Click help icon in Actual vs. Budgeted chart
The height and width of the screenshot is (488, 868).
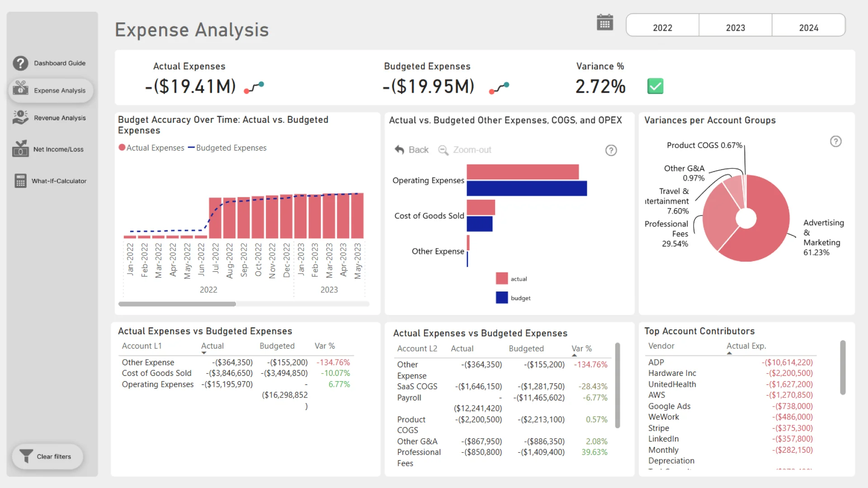point(611,150)
